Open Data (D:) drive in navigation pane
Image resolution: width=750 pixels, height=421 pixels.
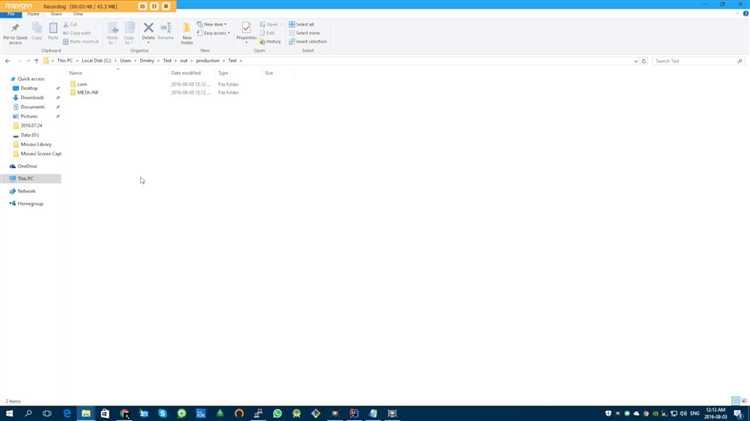point(29,135)
